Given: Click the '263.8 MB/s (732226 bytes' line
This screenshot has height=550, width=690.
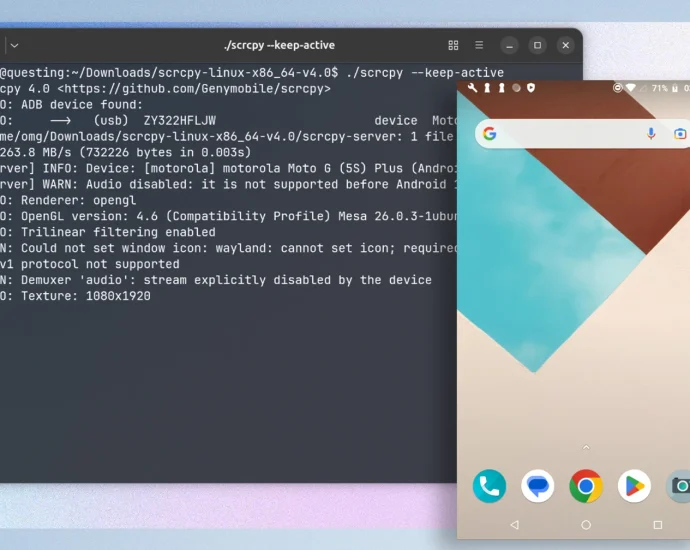Looking at the screenshot, I should pos(125,153).
